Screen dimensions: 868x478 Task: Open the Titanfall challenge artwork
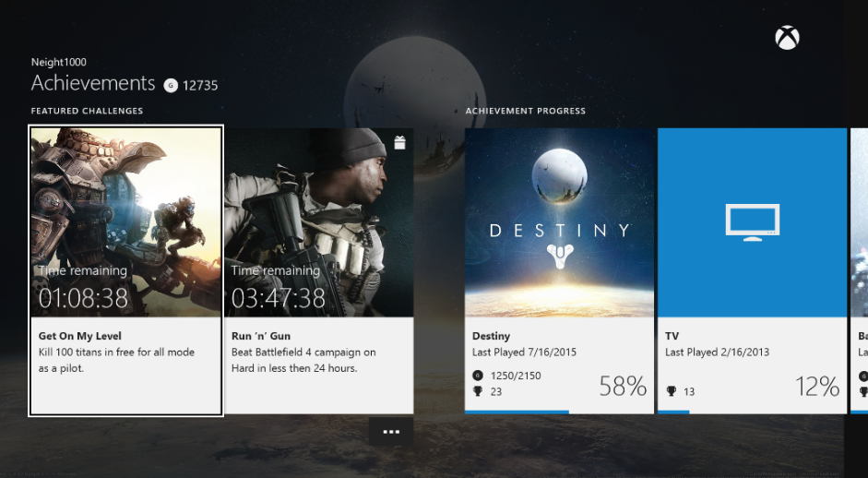click(x=126, y=222)
